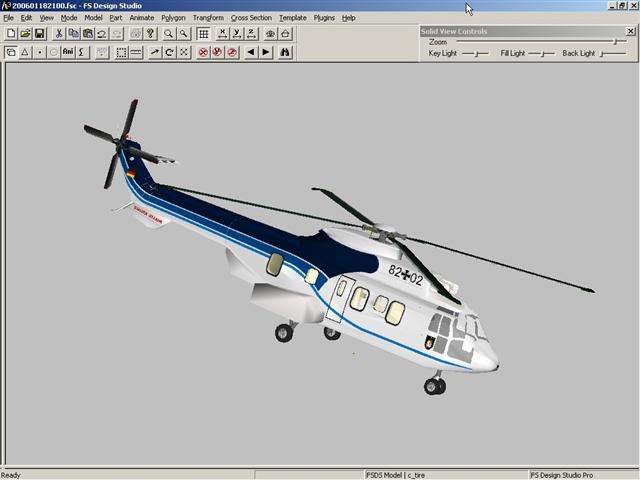Click the New file icon

[11, 33]
